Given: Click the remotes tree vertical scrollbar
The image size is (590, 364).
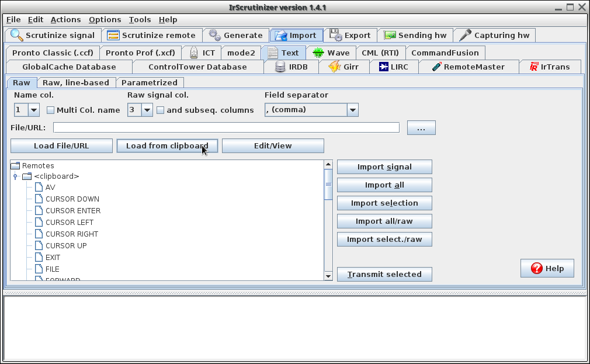Looking at the screenshot, I should (328, 234).
